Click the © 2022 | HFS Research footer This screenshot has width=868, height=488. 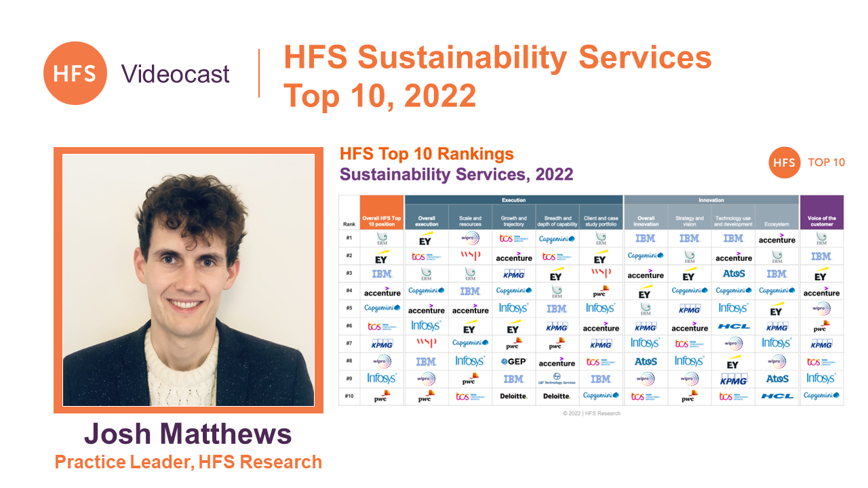[591, 413]
